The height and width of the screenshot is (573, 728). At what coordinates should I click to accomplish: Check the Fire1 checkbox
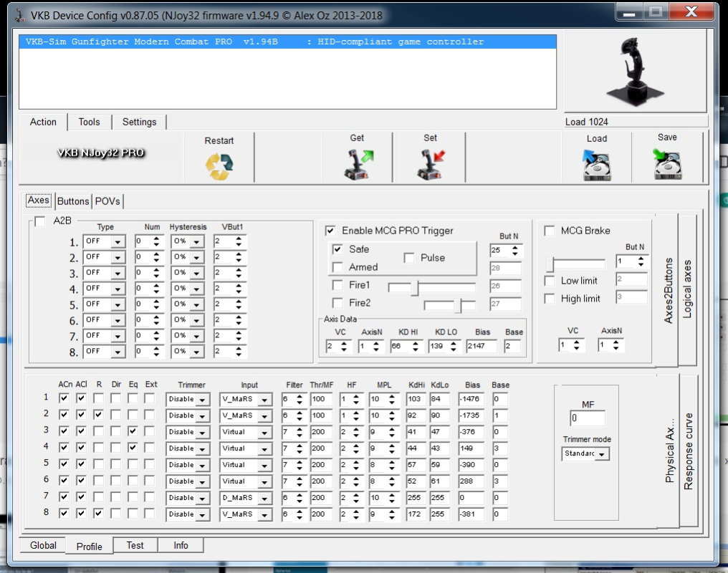pos(337,285)
